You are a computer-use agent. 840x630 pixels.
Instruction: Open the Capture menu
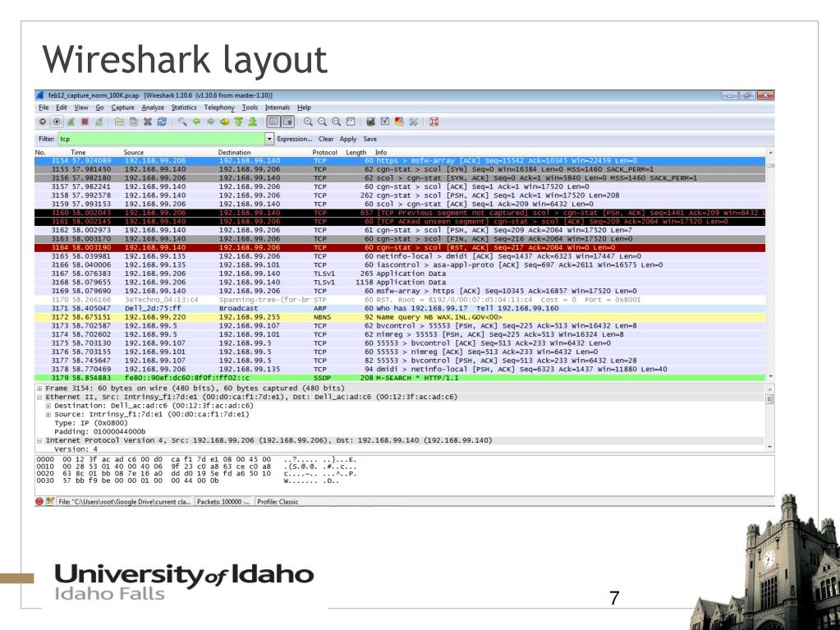click(x=122, y=108)
